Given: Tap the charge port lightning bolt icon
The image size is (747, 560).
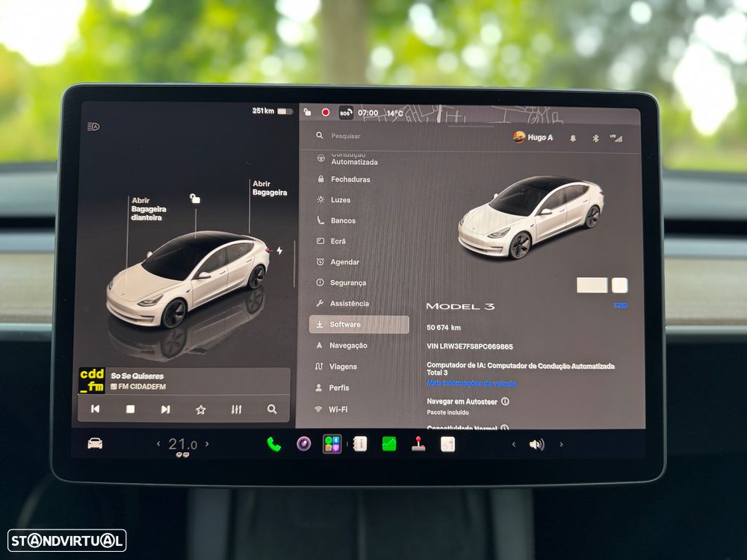Looking at the screenshot, I should point(279,250).
